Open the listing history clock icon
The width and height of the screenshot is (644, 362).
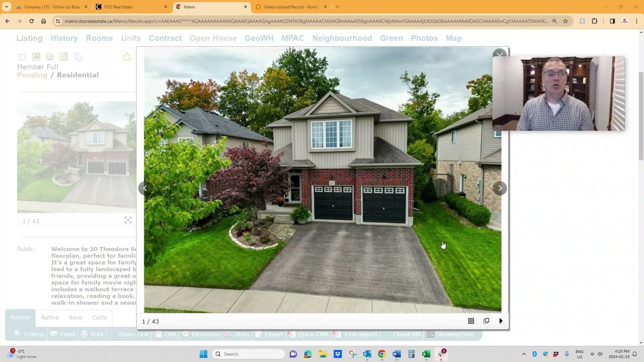[50, 57]
